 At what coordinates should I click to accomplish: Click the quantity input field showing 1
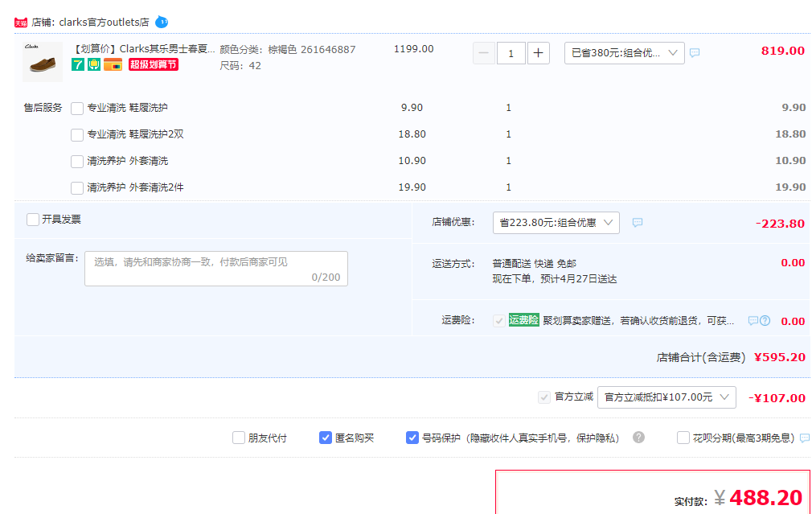coord(511,53)
